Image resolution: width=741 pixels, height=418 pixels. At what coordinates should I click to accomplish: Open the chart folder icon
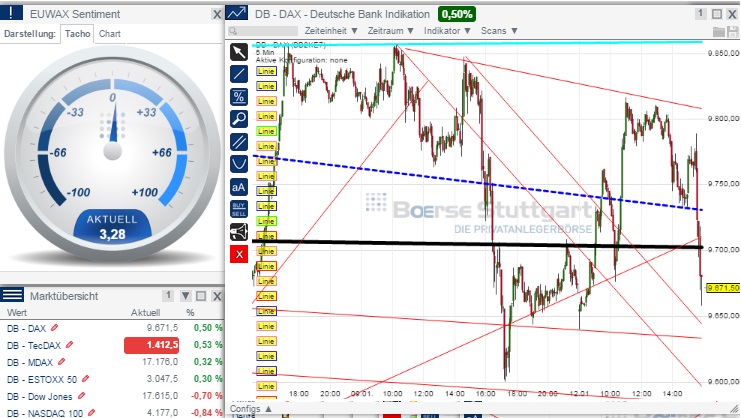719,32
